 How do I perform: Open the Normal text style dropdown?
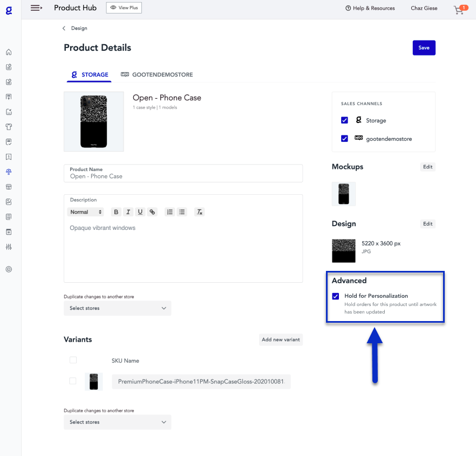tap(85, 212)
